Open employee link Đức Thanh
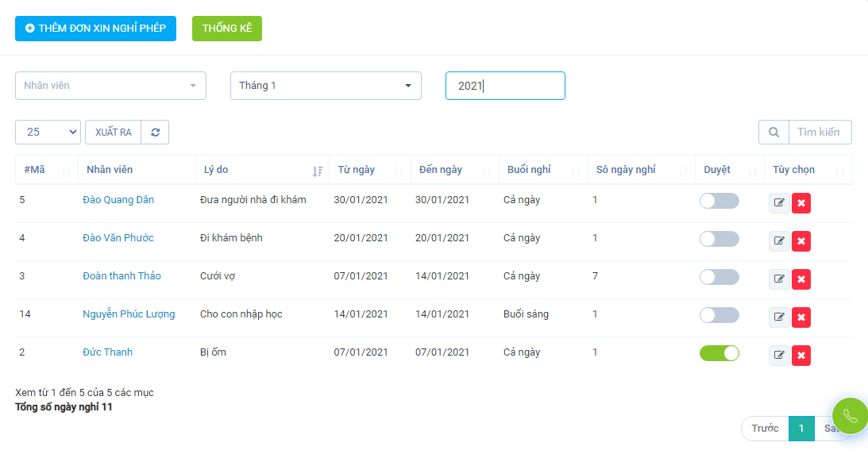The width and height of the screenshot is (868, 454). point(107,352)
